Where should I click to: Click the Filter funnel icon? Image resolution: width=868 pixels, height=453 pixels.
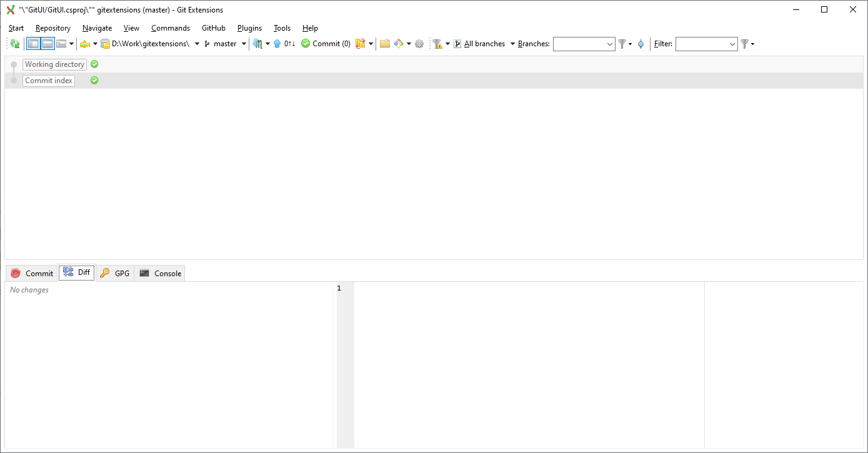[745, 44]
